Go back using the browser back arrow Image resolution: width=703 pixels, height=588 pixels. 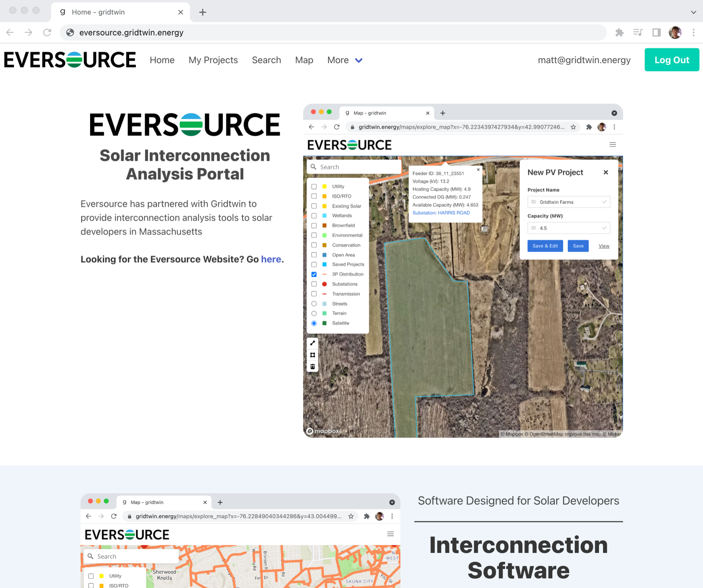click(x=10, y=32)
